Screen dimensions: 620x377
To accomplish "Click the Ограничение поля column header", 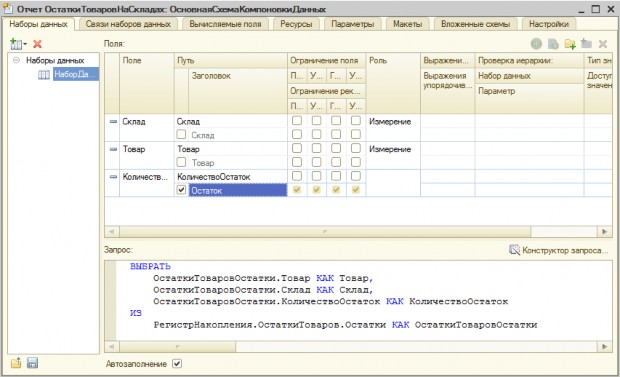I will pos(327,61).
